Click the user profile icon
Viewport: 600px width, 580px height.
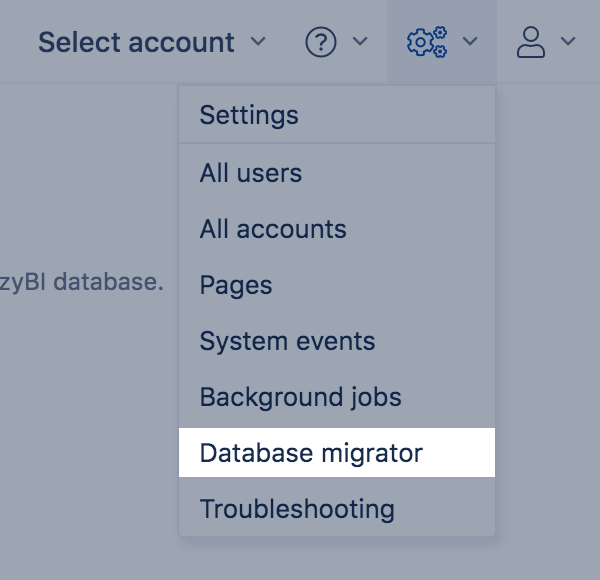point(530,42)
